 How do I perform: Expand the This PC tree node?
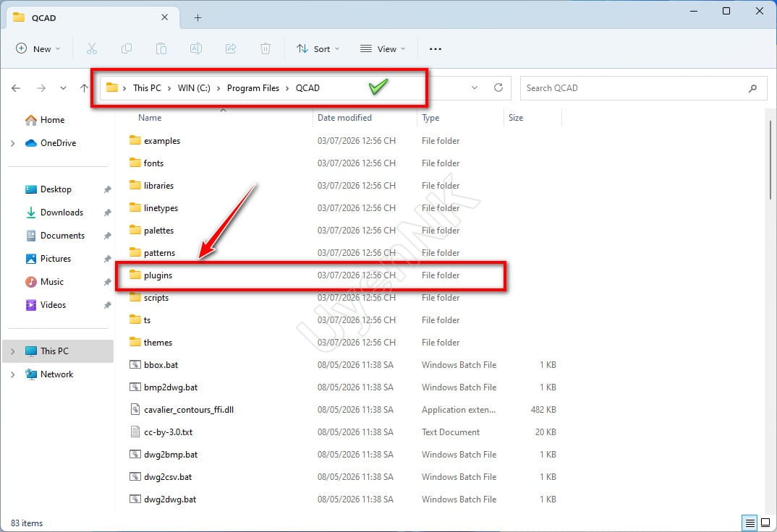point(12,351)
